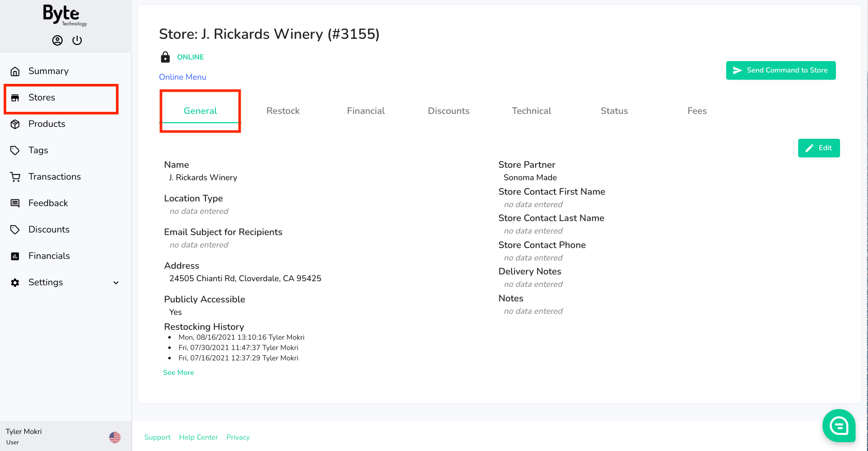Click restock entry Fri, 07/16/2021
868x451 pixels.
click(238, 358)
